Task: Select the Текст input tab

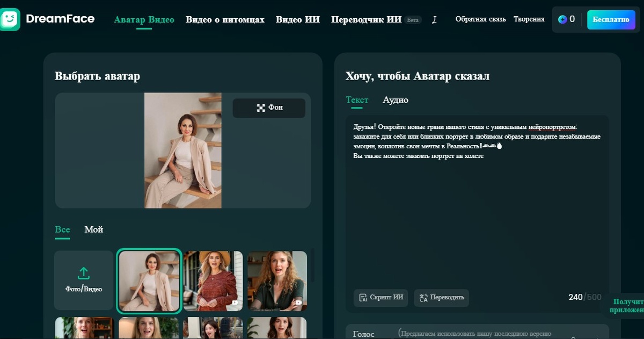Action: pos(357,100)
